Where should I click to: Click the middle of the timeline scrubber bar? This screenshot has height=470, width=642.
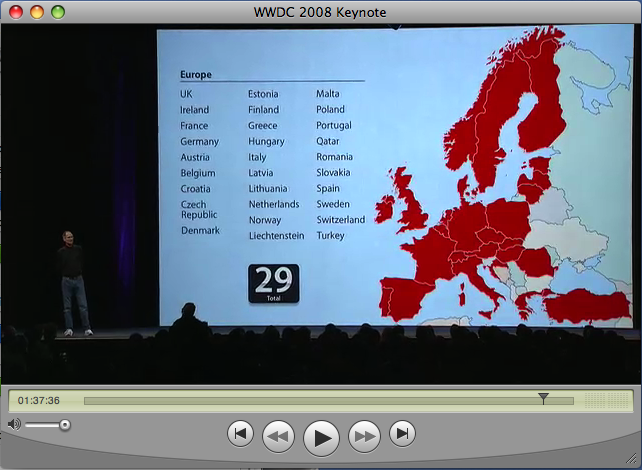pos(328,401)
